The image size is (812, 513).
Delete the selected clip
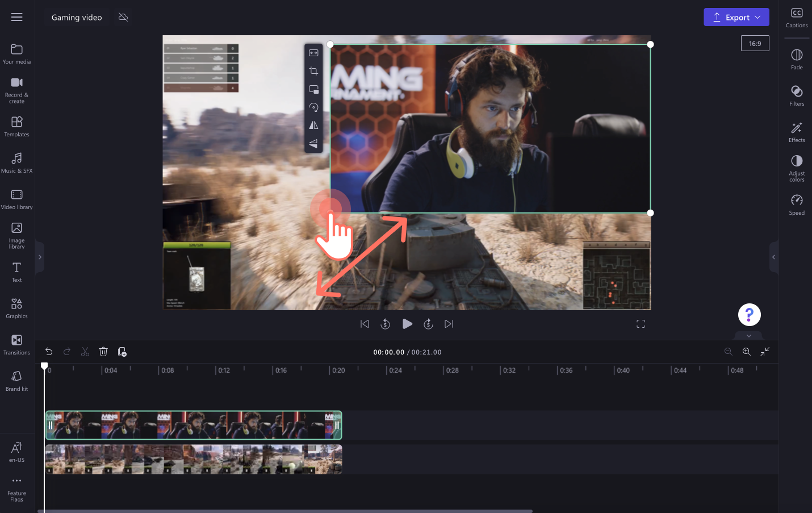(103, 352)
